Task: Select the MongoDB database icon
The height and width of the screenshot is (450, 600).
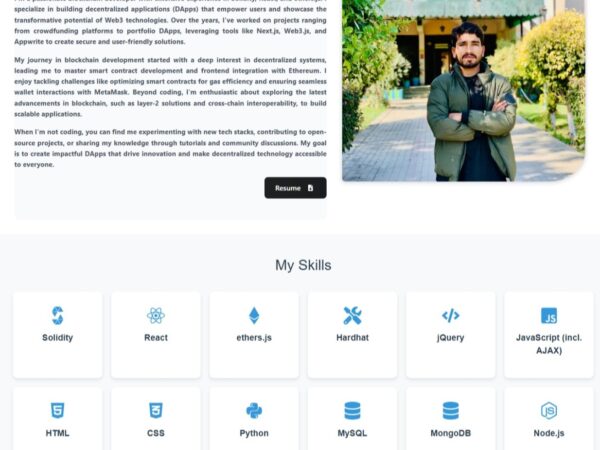Action: coord(450,411)
